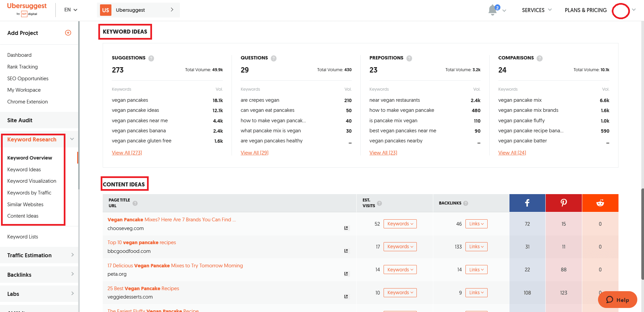Click the Backlinks help icon
Screen dimensions: 644x312
466,203
